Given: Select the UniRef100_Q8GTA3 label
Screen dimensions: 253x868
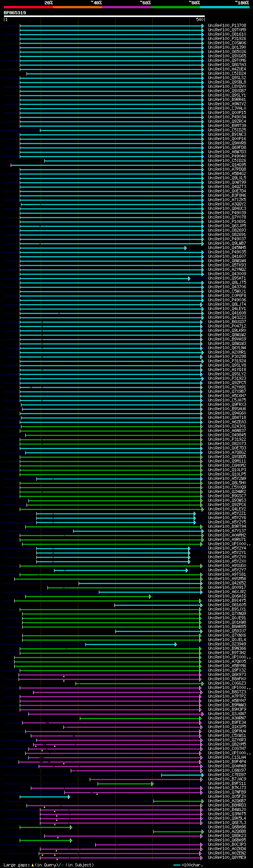Looking at the screenshot, I should (x=227, y=65).
